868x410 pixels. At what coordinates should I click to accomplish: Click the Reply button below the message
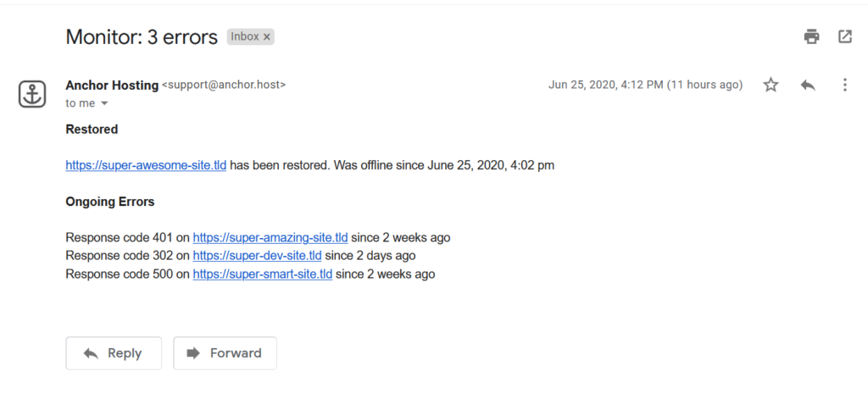click(x=114, y=353)
